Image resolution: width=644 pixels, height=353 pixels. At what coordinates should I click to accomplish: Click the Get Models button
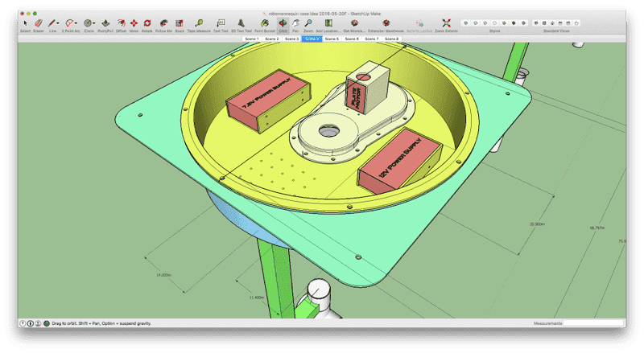pos(354,23)
